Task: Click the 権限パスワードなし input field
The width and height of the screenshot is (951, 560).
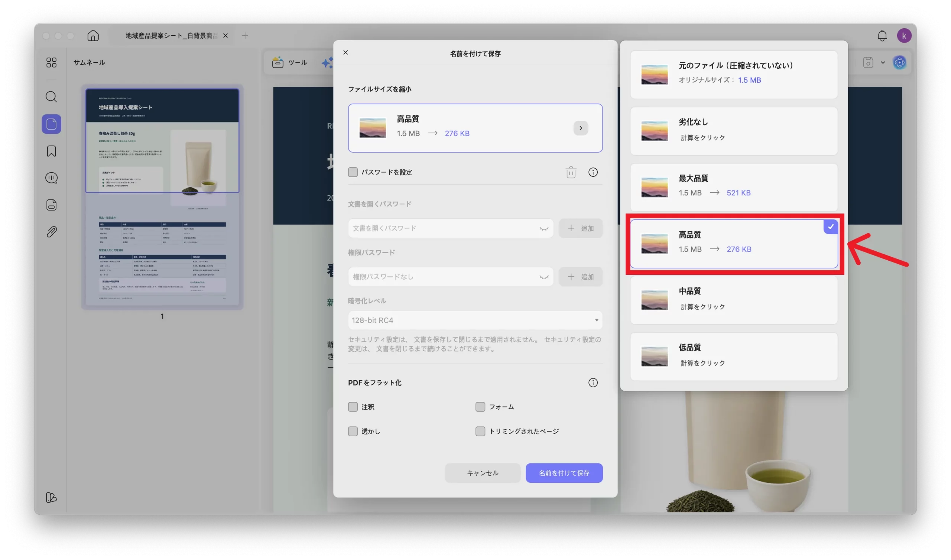Action: click(x=450, y=277)
